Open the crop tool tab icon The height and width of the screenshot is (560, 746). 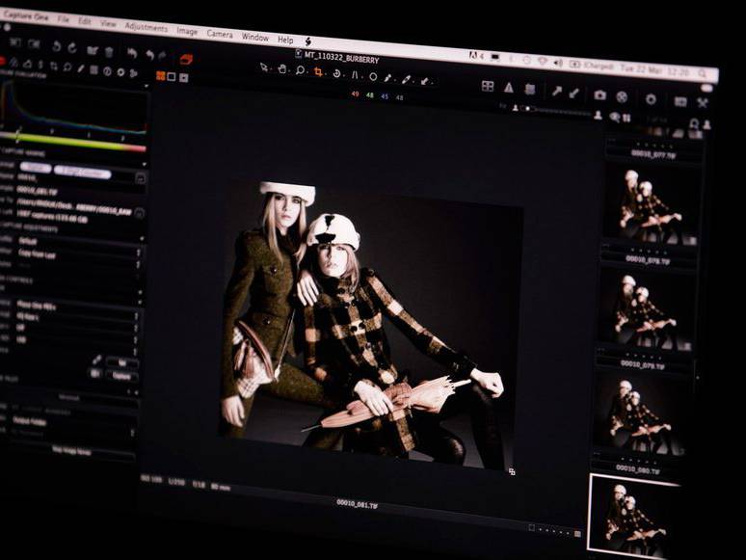pyautogui.click(x=54, y=67)
